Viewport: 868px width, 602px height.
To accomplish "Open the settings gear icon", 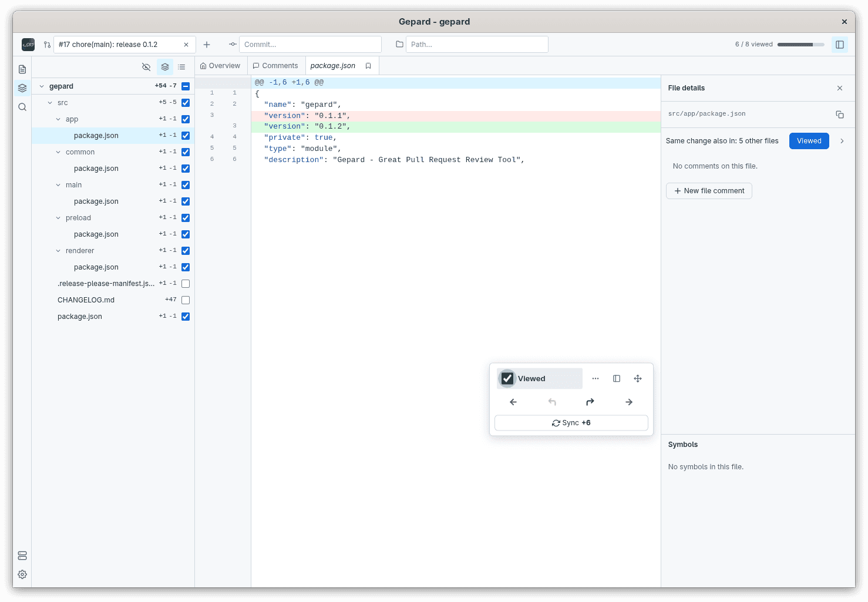I will (22, 574).
